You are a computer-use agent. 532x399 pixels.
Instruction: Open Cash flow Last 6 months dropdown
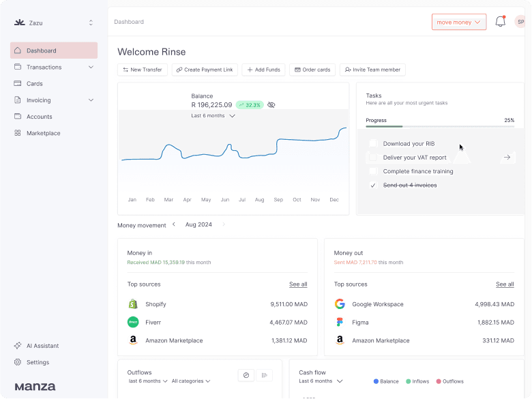pos(321,381)
